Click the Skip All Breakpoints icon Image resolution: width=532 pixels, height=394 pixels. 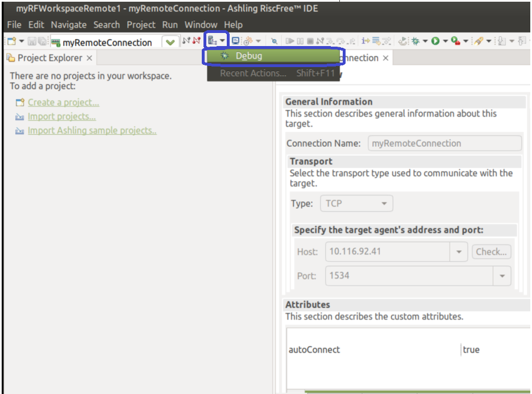click(274, 42)
